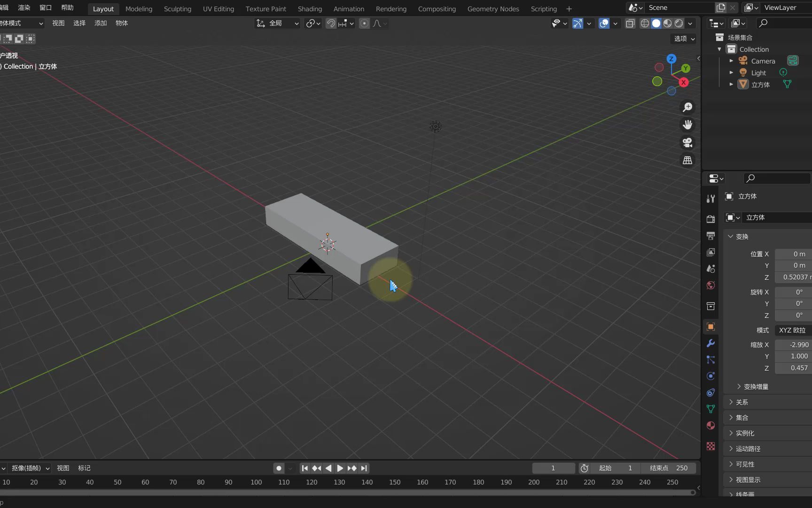812x508 pixels.
Task: Switch to the Shading workspace tab
Action: pos(310,9)
